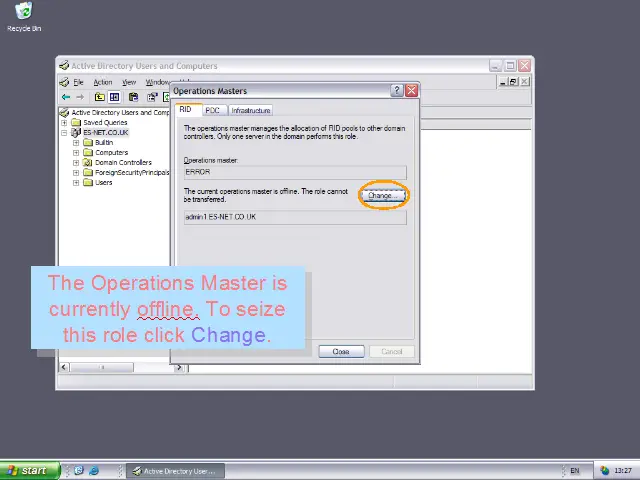Close the Operations Masters dialog with X
640x480 pixels.
click(x=411, y=91)
